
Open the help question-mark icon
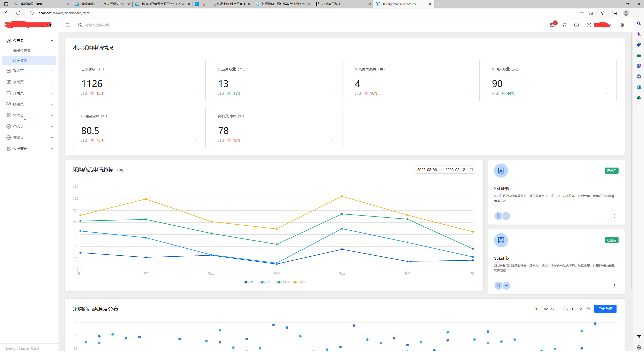pos(576,25)
